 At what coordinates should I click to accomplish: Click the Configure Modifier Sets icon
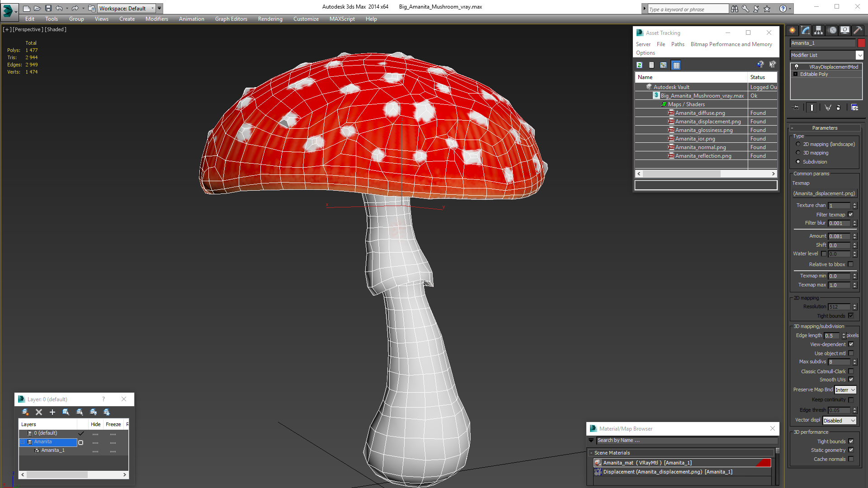point(854,108)
